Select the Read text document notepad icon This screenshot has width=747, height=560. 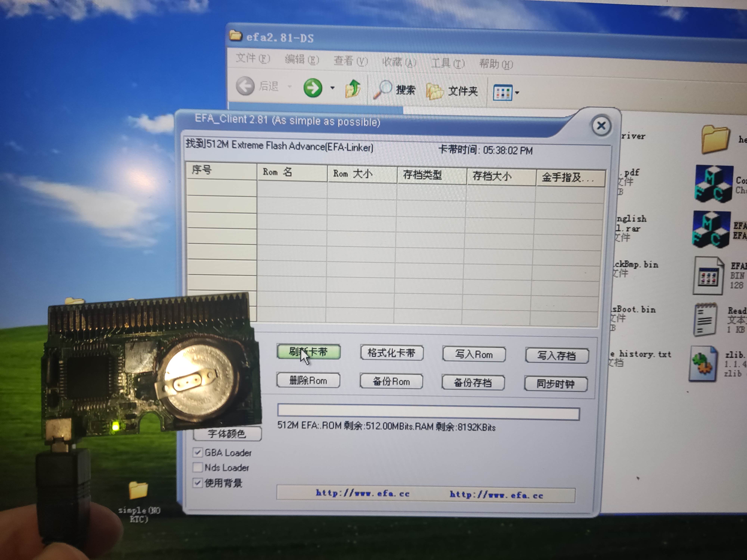706,319
